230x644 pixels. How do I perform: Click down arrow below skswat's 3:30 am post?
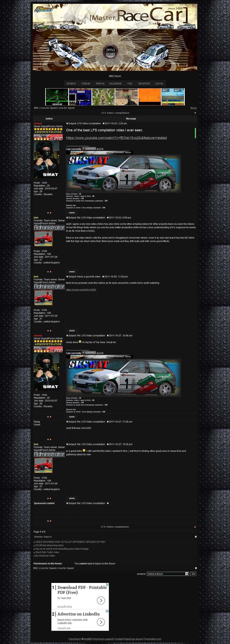[51, 213]
